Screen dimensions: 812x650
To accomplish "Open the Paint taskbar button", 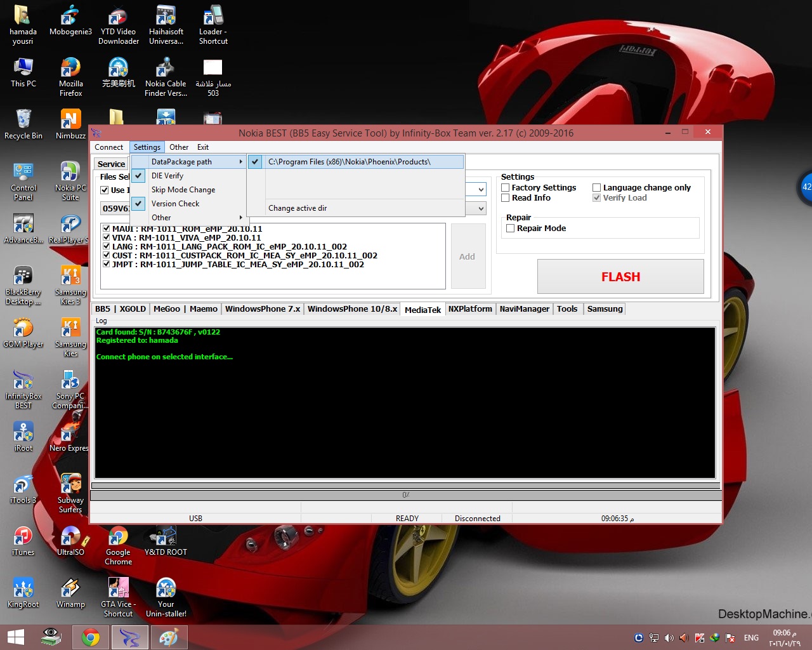I will tap(168, 637).
